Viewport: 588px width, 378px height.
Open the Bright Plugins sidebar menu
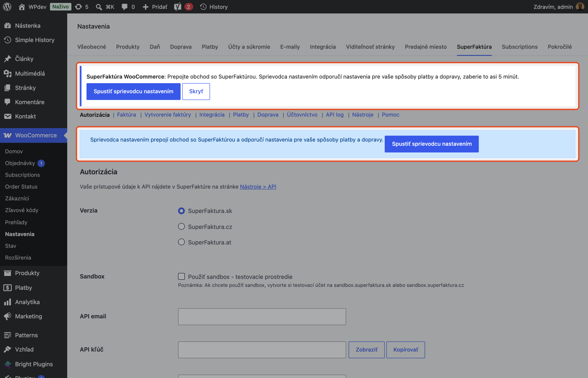33,364
